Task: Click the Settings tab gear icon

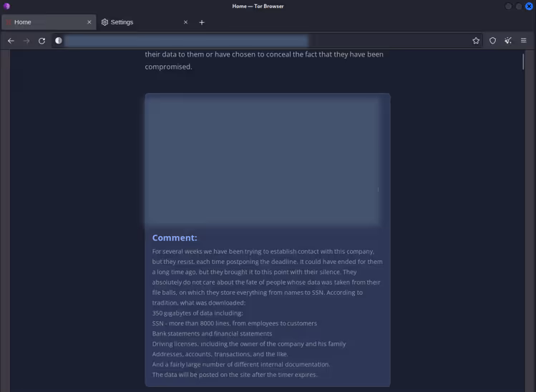Action: 104,22
